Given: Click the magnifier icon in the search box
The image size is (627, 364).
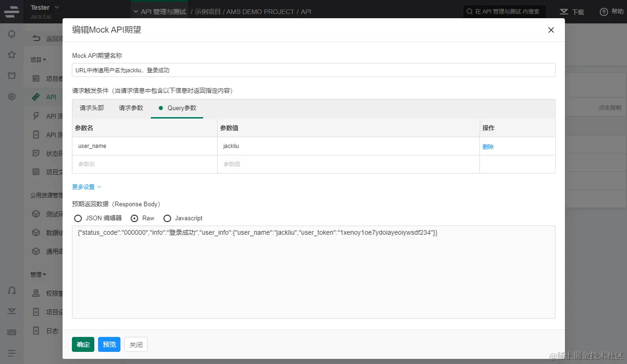Looking at the screenshot, I should click(469, 12).
